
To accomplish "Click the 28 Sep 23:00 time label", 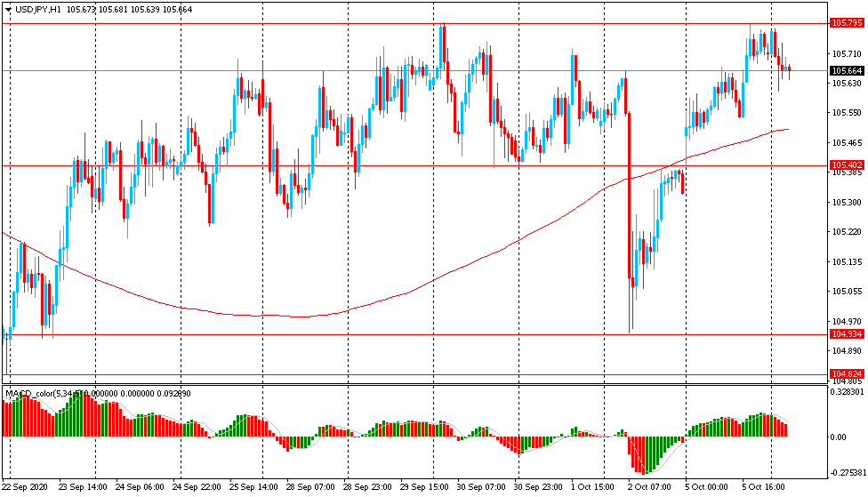I will tap(367, 487).
